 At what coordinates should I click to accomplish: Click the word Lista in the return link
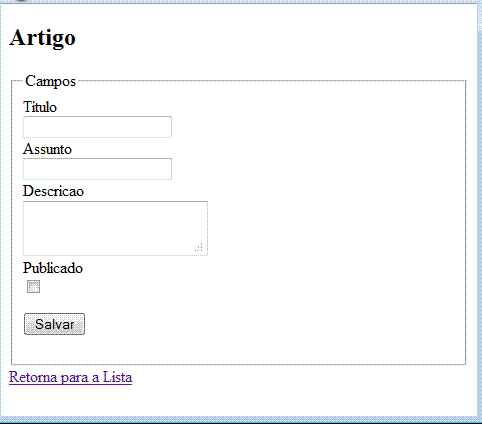point(117,377)
